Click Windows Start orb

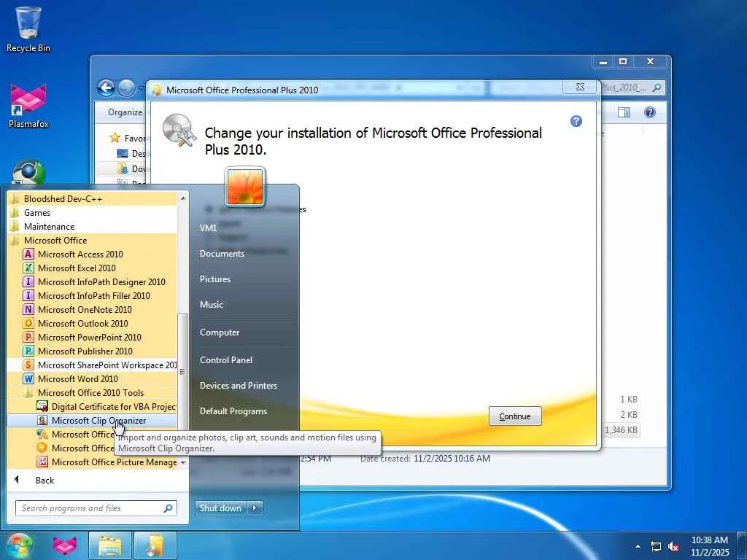point(19,545)
